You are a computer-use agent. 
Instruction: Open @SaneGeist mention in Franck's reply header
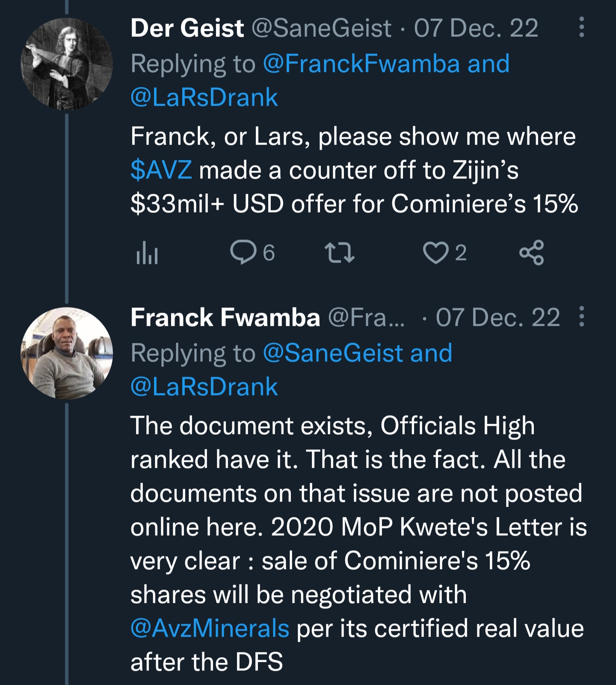333,353
